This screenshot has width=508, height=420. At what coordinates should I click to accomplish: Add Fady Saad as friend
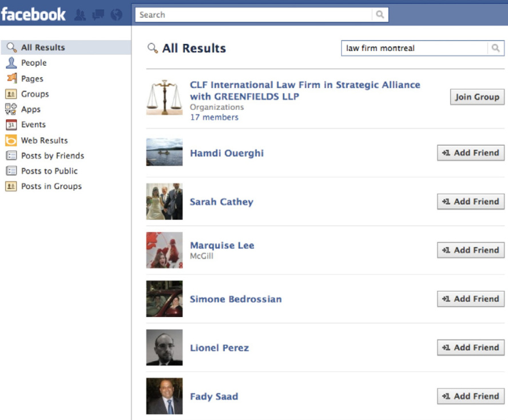click(470, 396)
